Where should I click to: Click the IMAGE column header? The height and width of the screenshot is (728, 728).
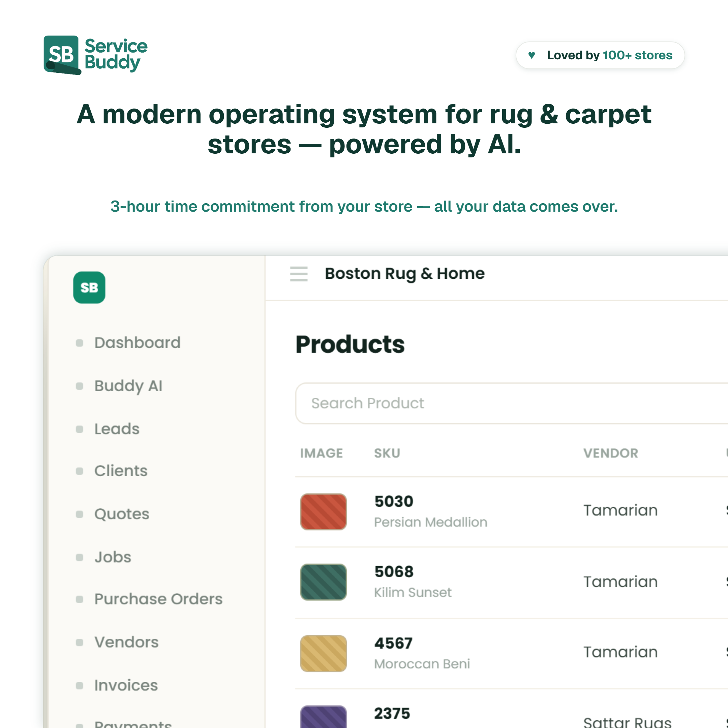(x=322, y=453)
